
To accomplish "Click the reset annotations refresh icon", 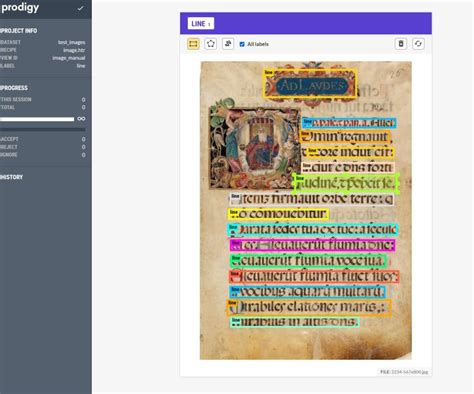I will coord(418,44).
